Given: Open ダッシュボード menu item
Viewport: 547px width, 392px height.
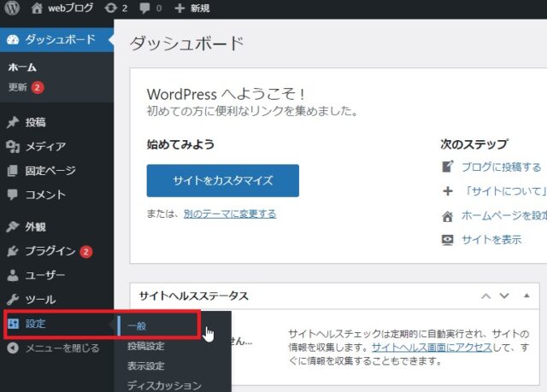Looking at the screenshot, I should [57, 39].
